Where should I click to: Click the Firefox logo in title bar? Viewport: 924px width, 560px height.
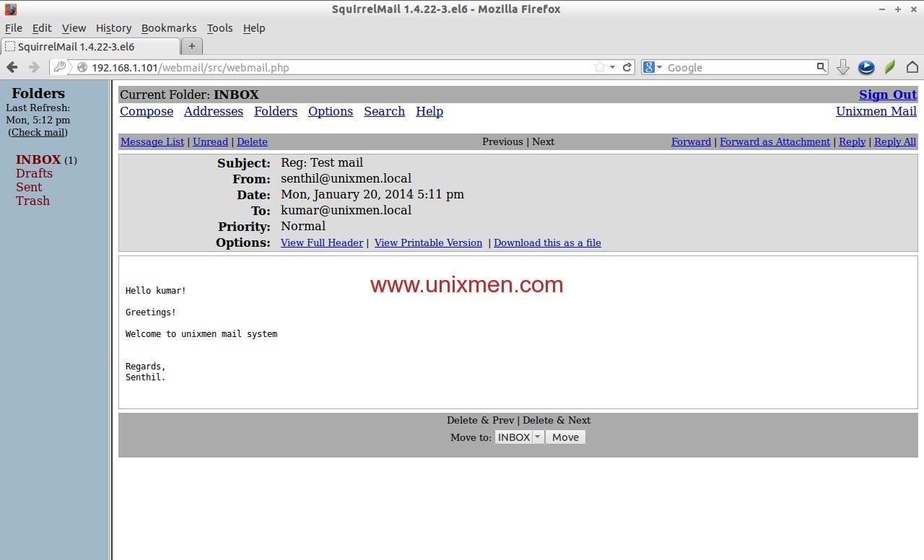pyautogui.click(x=10, y=9)
